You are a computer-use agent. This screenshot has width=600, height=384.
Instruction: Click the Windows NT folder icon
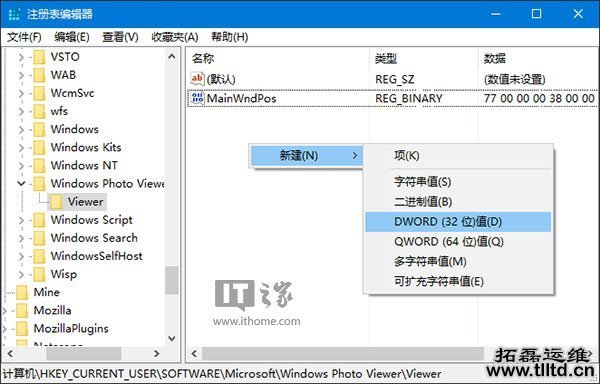click(x=39, y=166)
